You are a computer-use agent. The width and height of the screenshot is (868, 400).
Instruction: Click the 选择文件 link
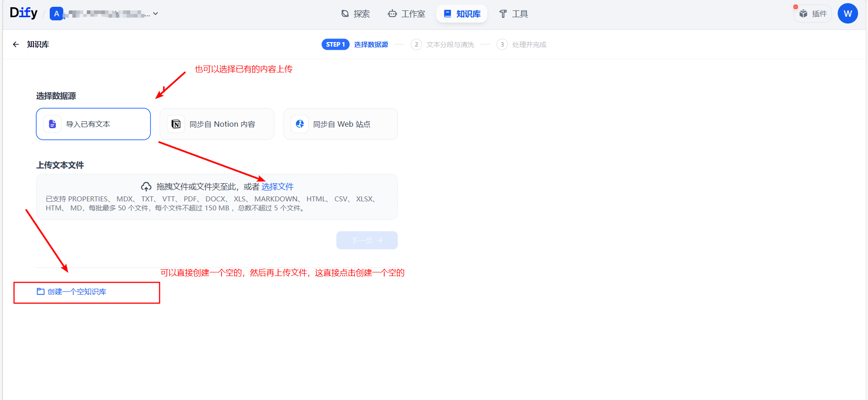tap(278, 186)
